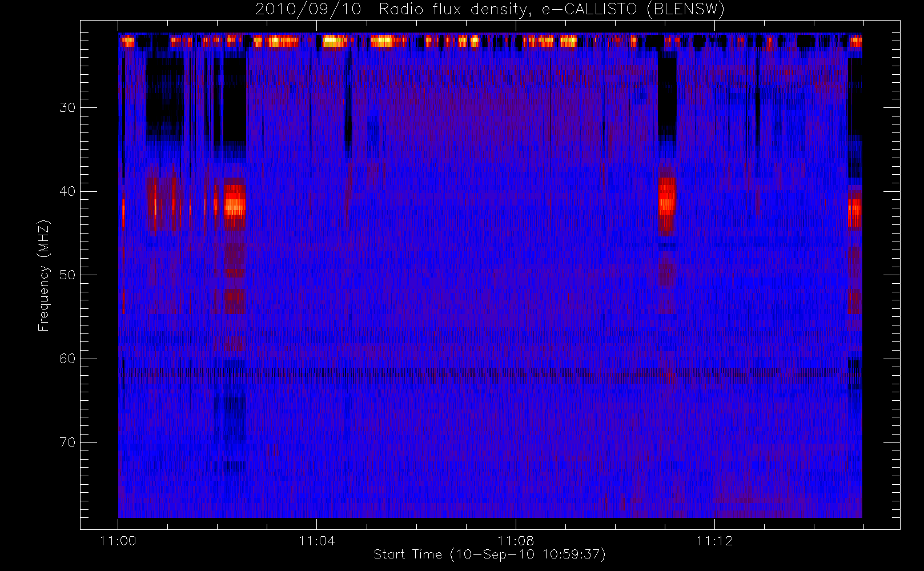
Task: Click the 40 MHz frequency tick label
Action: pyautogui.click(x=67, y=191)
